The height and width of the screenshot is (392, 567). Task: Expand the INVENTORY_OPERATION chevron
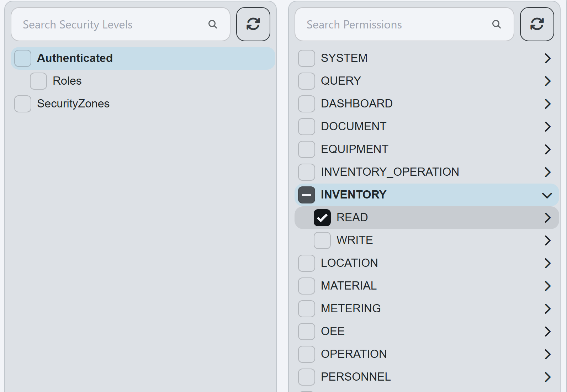coord(547,172)
